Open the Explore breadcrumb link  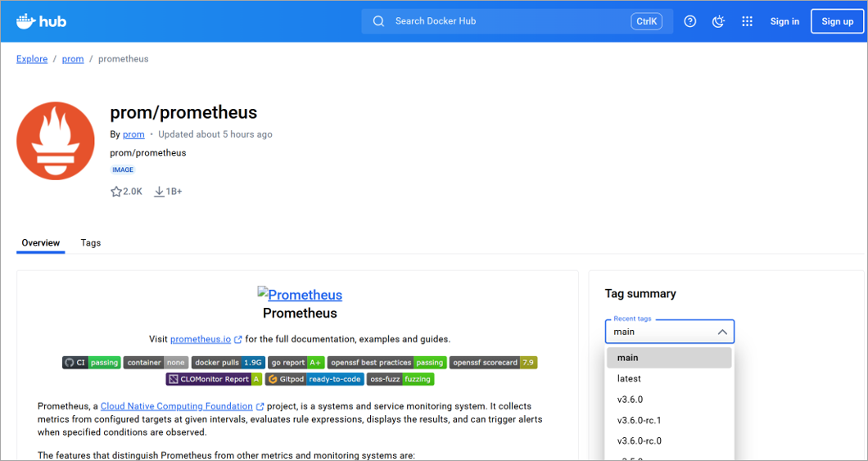coord(32,59)
